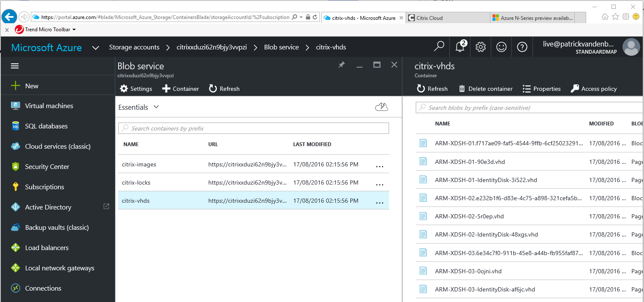Open Active Directory icon in sidebar
Screen dimensions: 644x302
tap(16, 207)
